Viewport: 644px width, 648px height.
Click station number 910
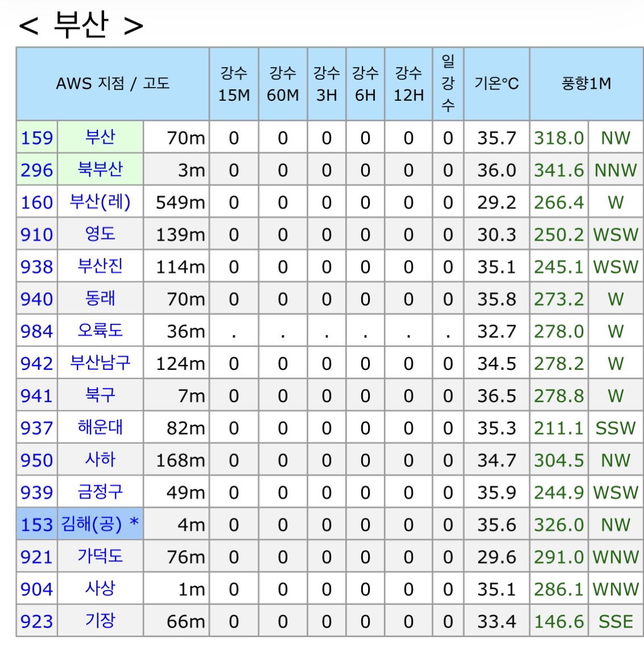(37, 235)
